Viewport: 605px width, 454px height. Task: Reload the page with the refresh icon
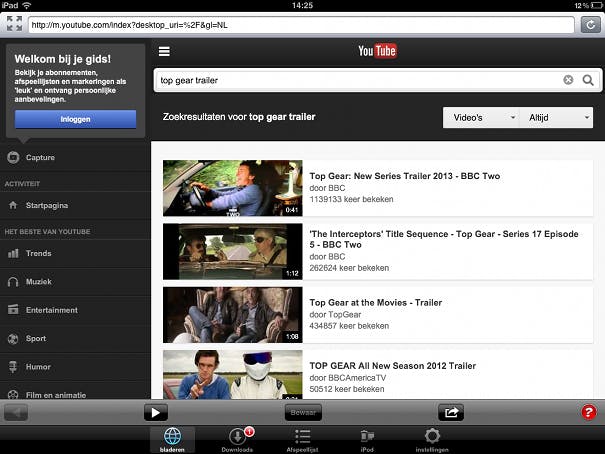coord(589,24)
